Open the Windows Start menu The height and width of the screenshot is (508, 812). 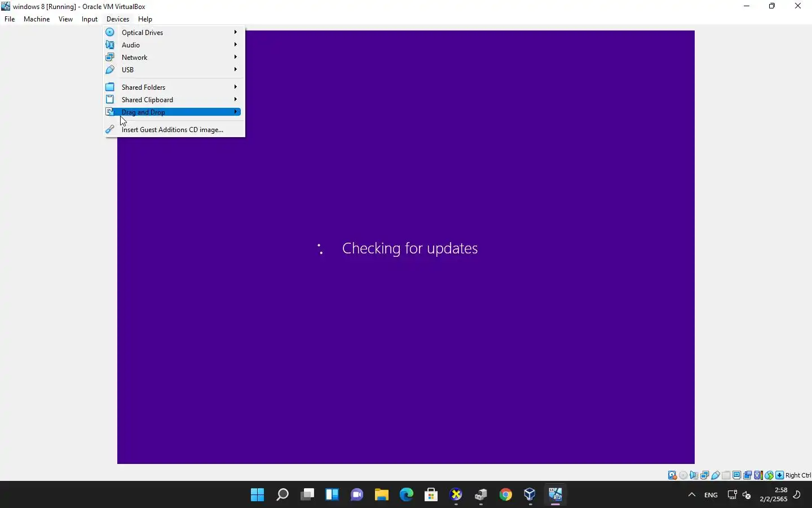pos(258,494)
